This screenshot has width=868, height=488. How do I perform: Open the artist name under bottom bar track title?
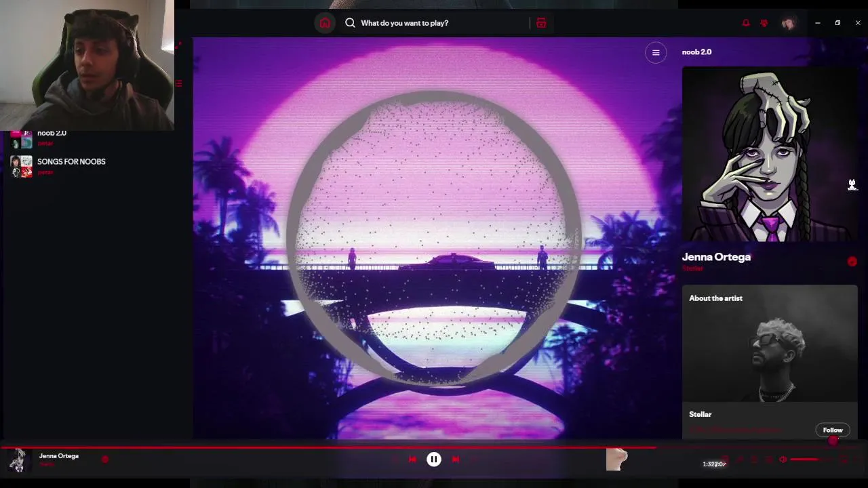46,464
